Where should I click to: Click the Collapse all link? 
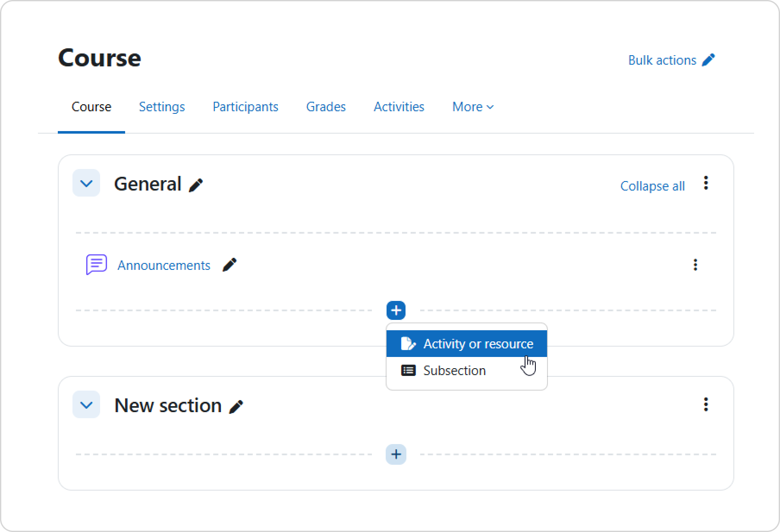(x=652, y=186)
